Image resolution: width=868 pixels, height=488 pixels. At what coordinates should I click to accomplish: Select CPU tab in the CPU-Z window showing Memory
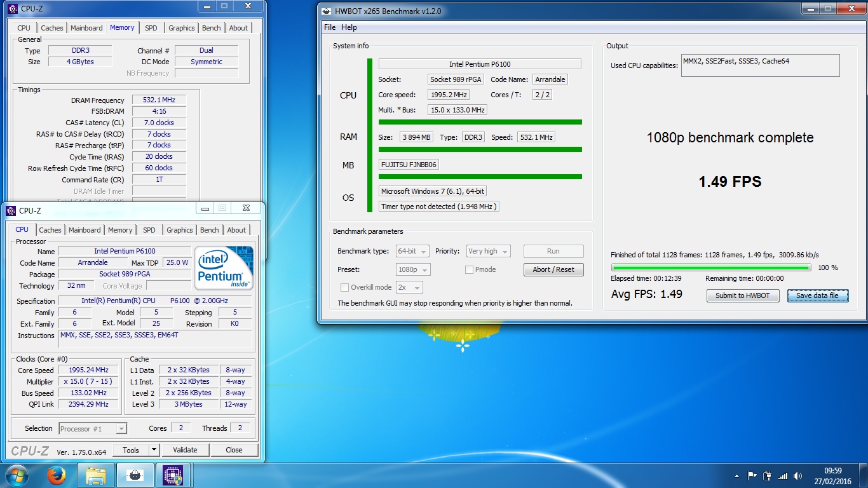[x=24, y=28]
